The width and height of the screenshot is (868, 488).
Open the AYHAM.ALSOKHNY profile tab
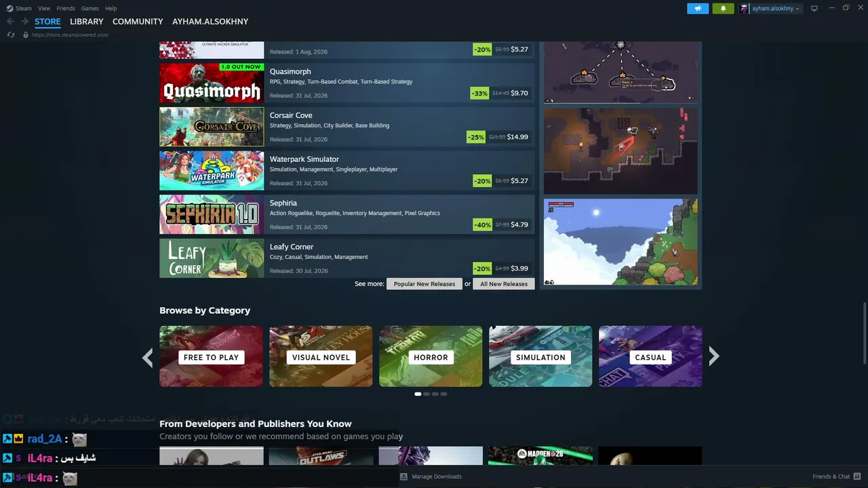tap(210, 22)
